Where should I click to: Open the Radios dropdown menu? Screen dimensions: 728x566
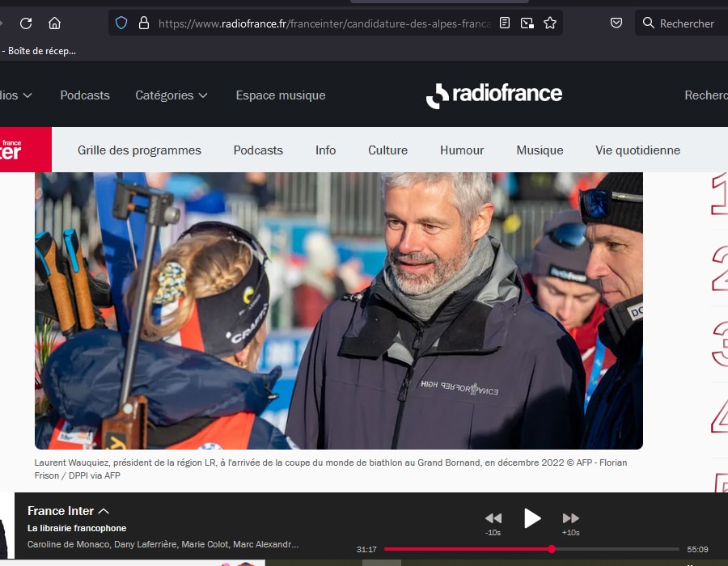click(18, 95)
